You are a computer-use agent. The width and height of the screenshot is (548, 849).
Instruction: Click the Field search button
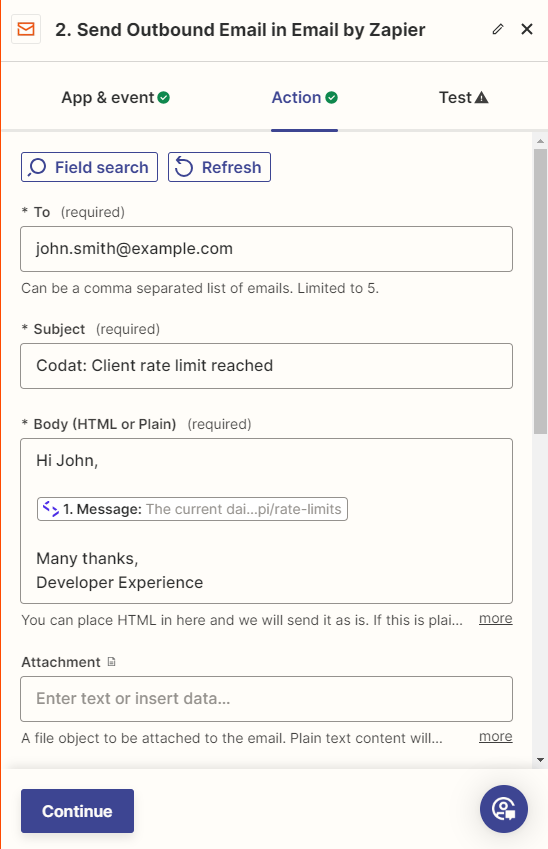(x=89, y=167)
